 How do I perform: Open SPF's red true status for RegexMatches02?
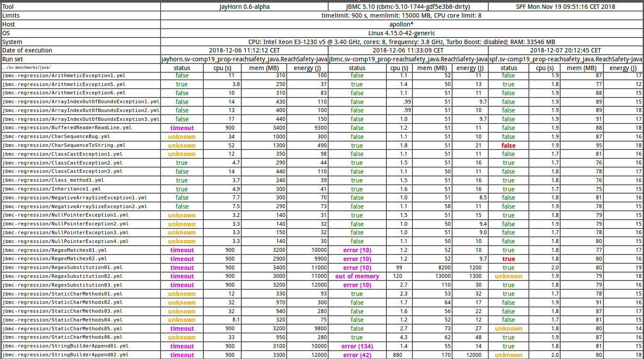pos(508,259)
